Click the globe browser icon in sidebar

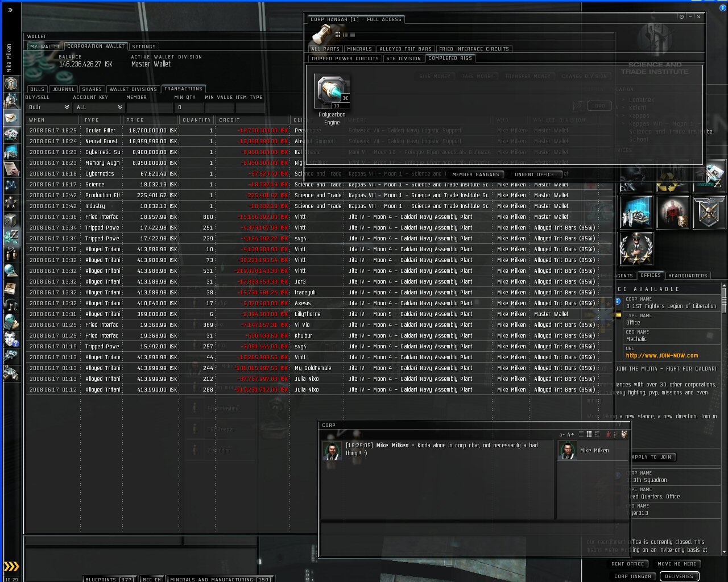[x=11, y=271]
